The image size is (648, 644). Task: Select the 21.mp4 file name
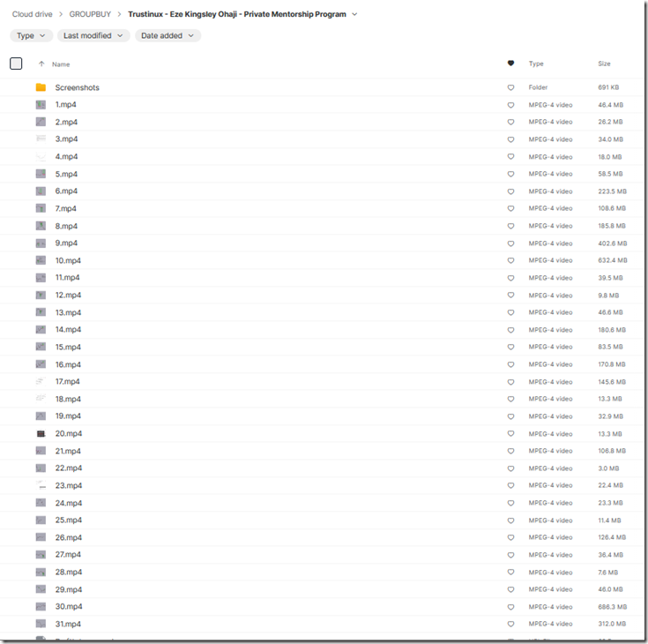pyautogui.click(x=68, y=451)
